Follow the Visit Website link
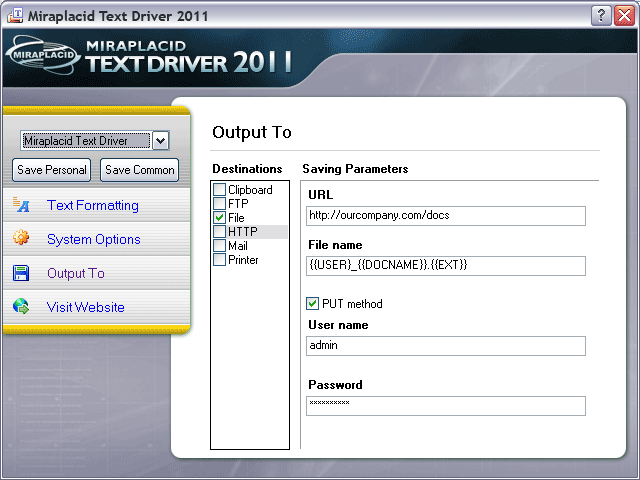Screen dimensions: 640x480 pos(86,307)
